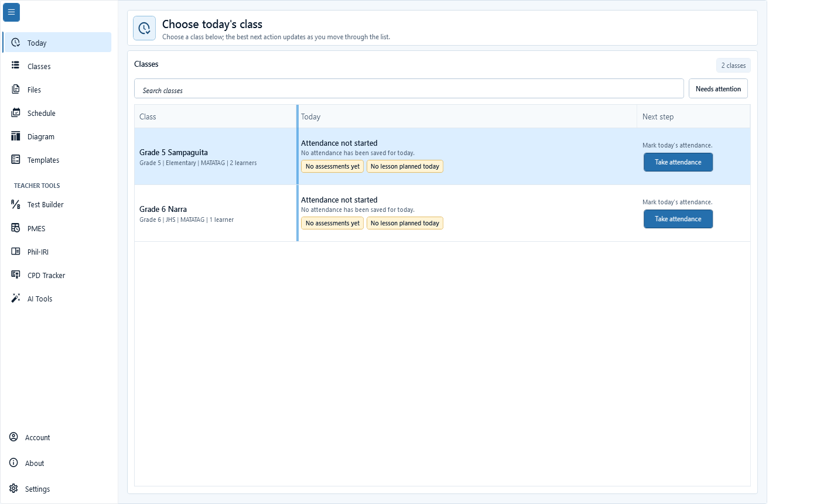This screenshot has width=834, height=504.
Task: Click Attendance not started in Grade 6 Narra row
Action: coord(339,200)
